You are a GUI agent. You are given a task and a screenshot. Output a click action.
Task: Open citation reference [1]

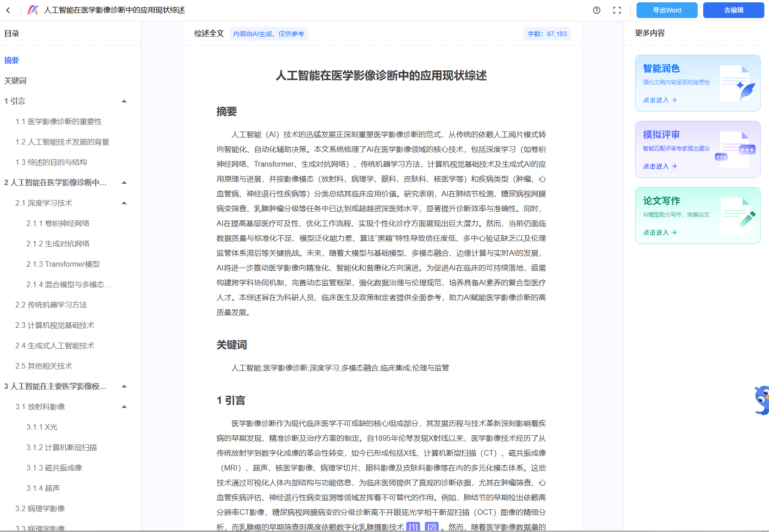coord(413,527)
